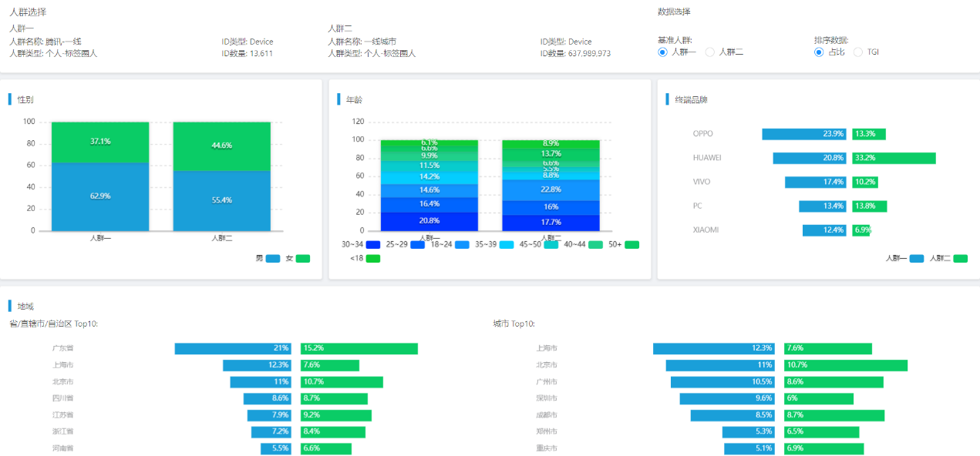Select 四川省 8.6% blue bar

click(x=268, y=399)
